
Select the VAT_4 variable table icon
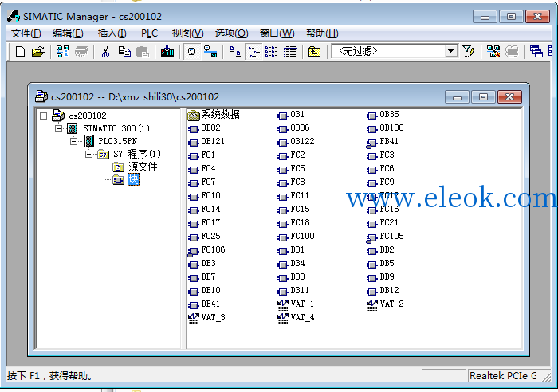(282, 319)
